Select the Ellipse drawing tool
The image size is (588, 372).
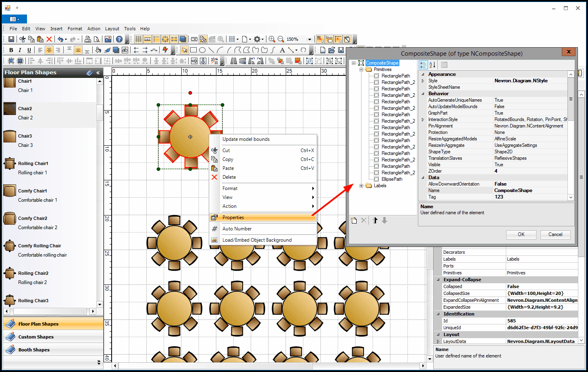(202, 50)
